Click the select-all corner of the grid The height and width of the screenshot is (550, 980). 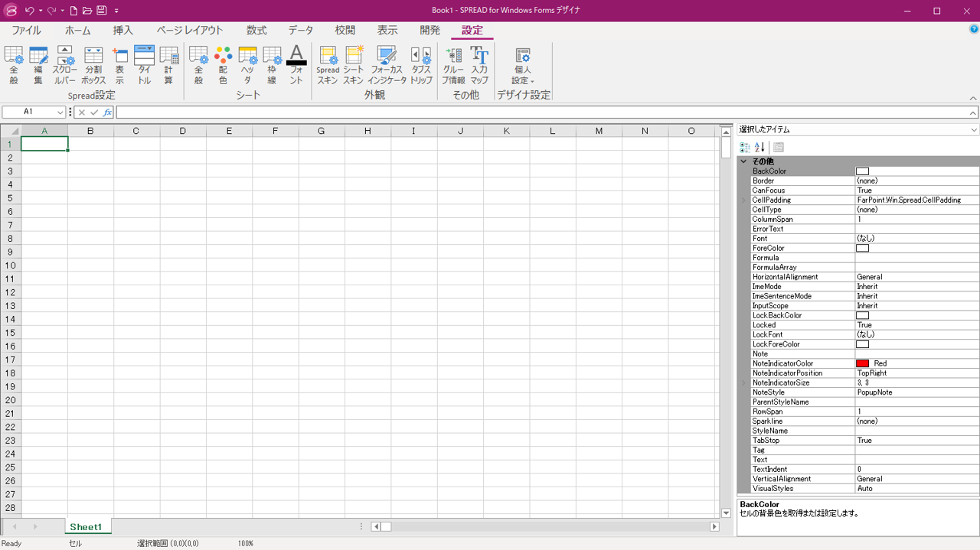11,131
